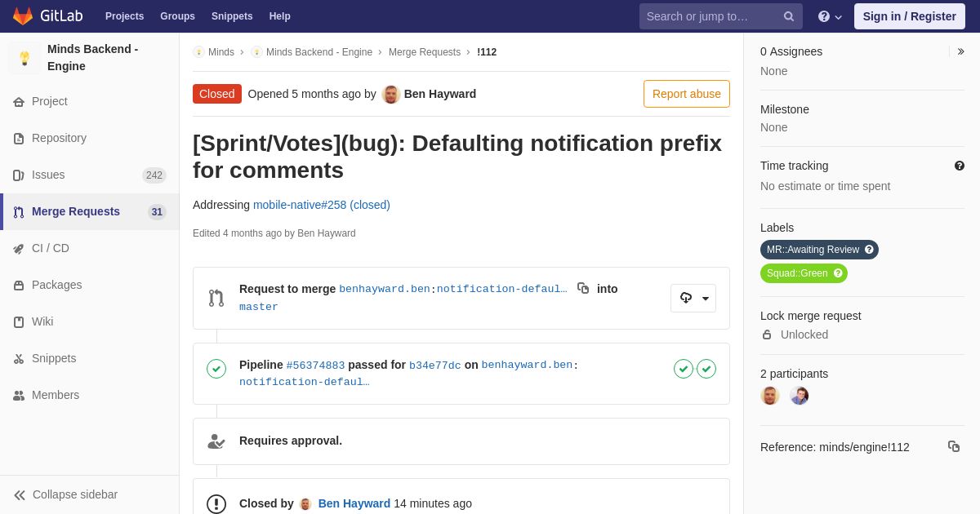980x514 pixels.
Task: Open Ben Hayward author profile link
Action: tap(440, 94)
